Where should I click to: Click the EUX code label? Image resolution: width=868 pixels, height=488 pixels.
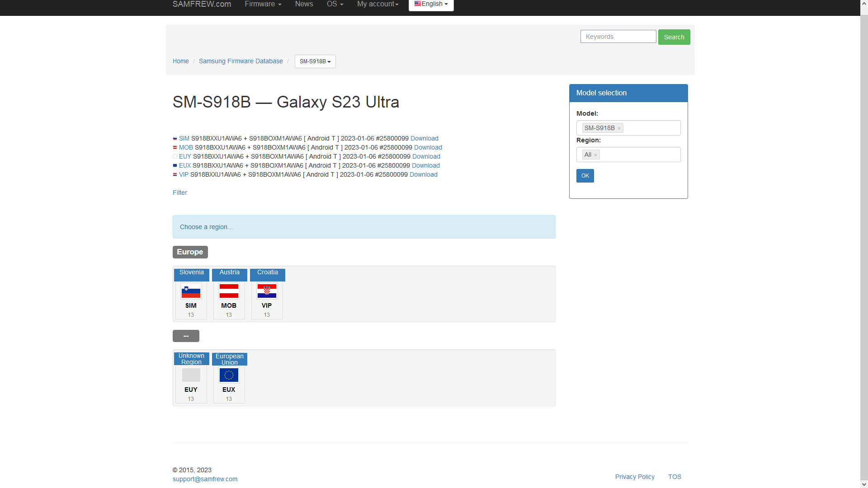tap(229, 389)
